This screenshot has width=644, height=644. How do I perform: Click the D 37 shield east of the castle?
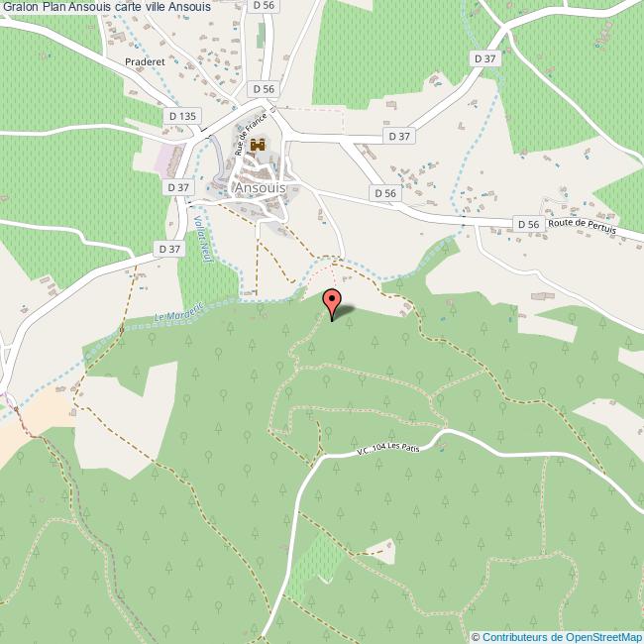coord(399,136)
